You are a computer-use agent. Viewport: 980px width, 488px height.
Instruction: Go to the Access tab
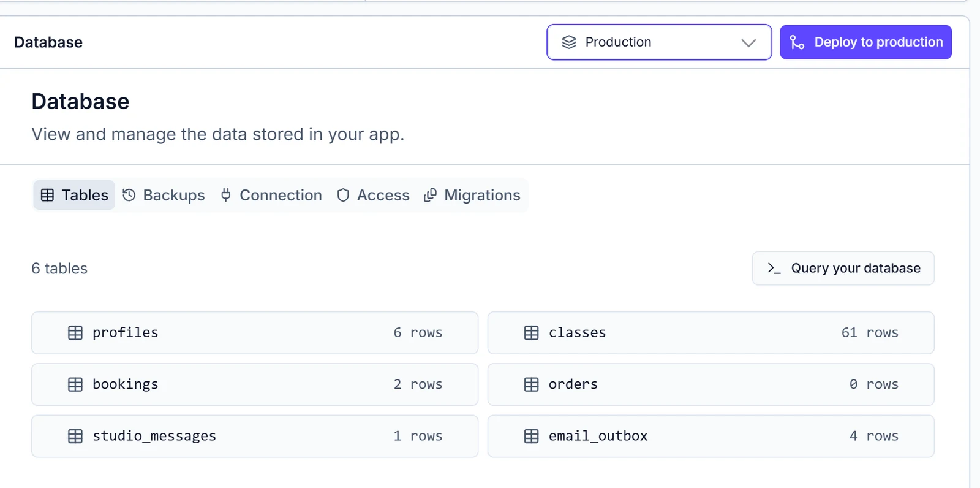click(373, 195)
